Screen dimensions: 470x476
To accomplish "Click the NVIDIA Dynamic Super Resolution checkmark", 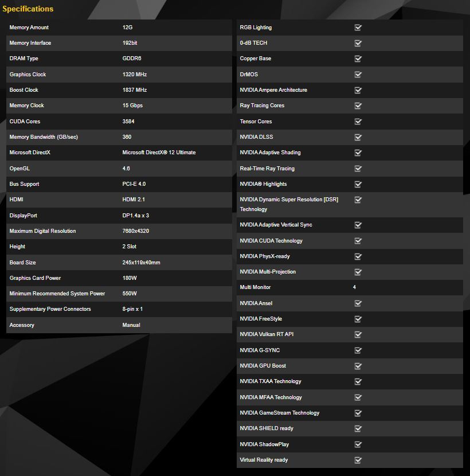I will click(358, 200).
